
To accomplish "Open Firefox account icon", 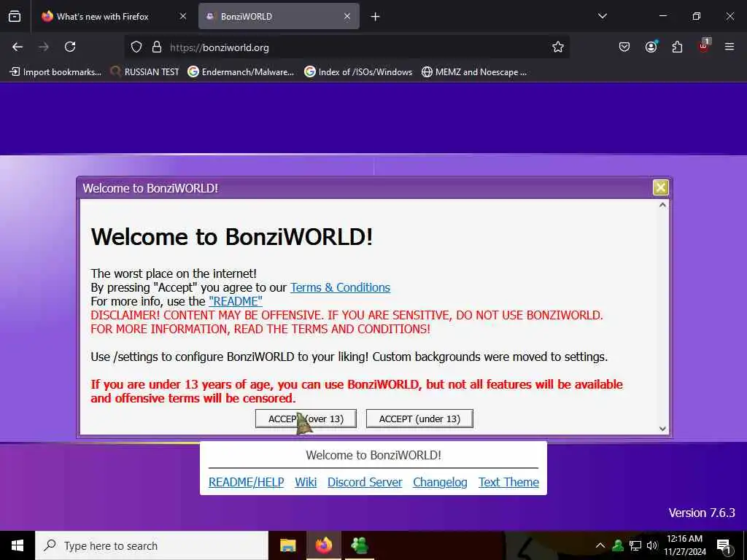I will pyautogui.click(x=651, y=47).
